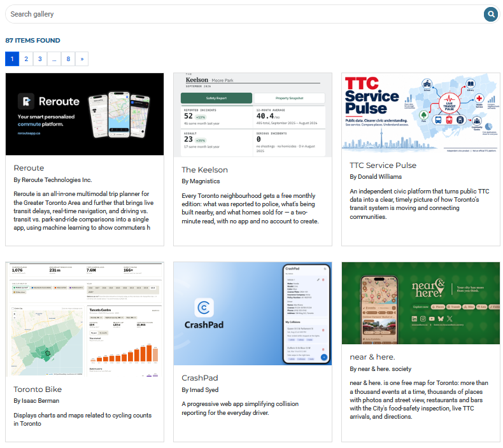The height and width of the screenshot is (448, 503).
Task: Open the near & here. green thumbnail
Action: (x=421, y=303)
